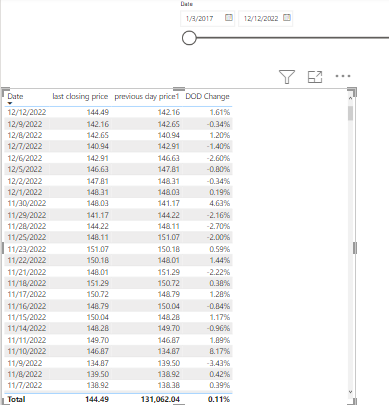Screen dimensions: 389x405
Task: Select the 11/15/2022 date cell
Action: coord(27,317)
